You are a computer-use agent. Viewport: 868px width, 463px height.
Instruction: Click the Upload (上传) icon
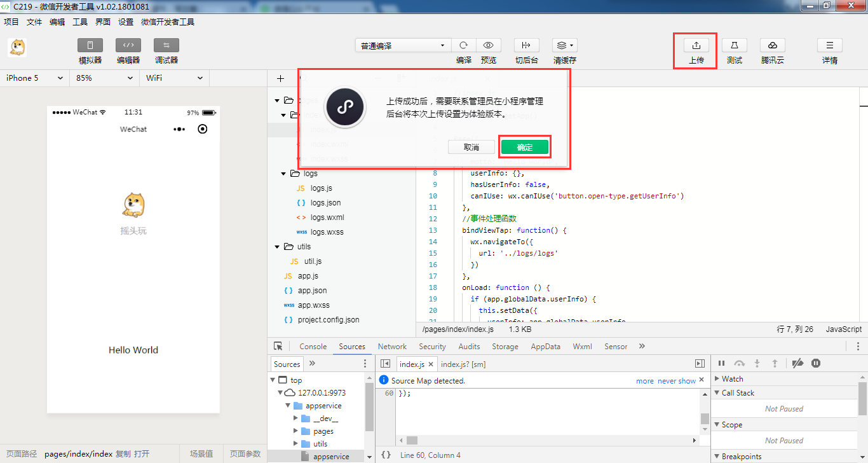(696, 46)
